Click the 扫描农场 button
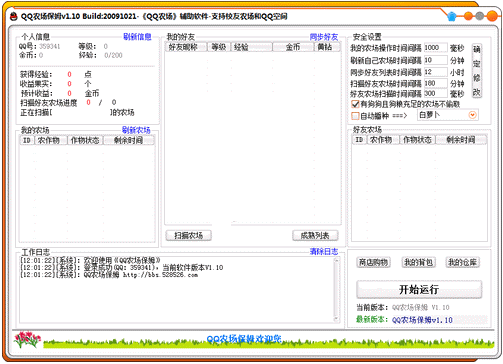The width and height of the screenshot is (503, 364). [x=189, y=236]
